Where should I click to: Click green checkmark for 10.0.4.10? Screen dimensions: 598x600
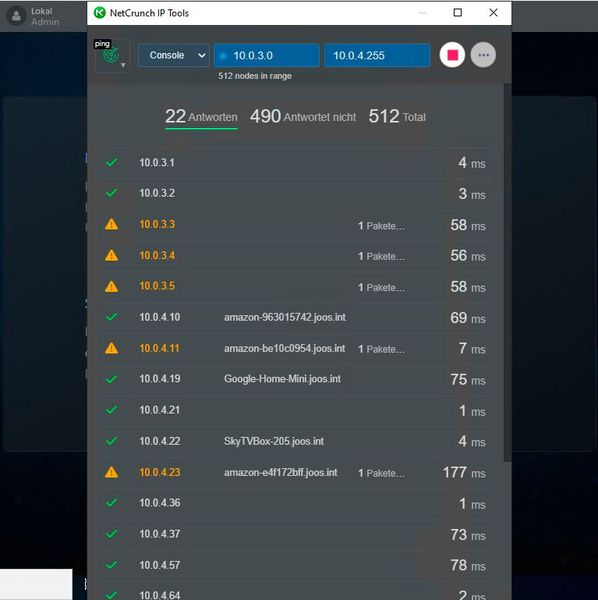[111, 317]
